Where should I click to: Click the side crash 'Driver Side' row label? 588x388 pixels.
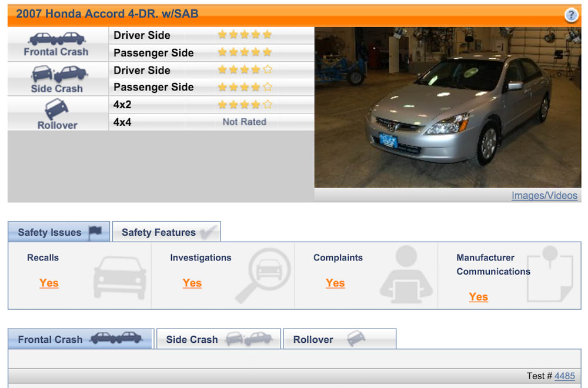(142, 71)
